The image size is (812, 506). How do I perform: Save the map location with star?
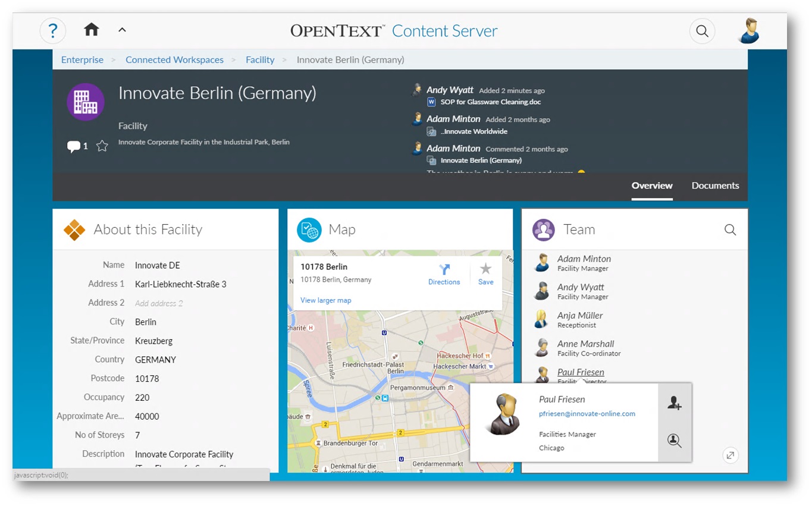click(x=486, y=275)
